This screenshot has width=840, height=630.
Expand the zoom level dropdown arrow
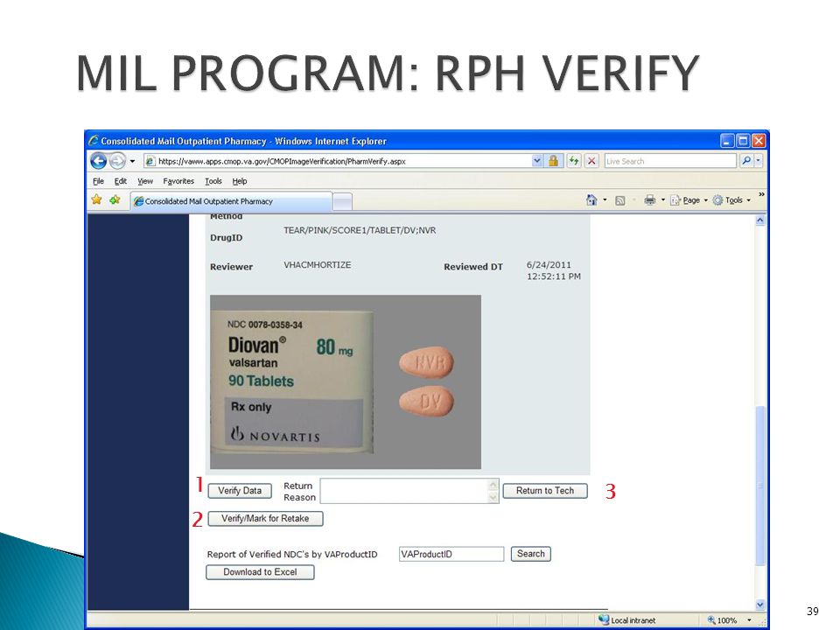749,620
